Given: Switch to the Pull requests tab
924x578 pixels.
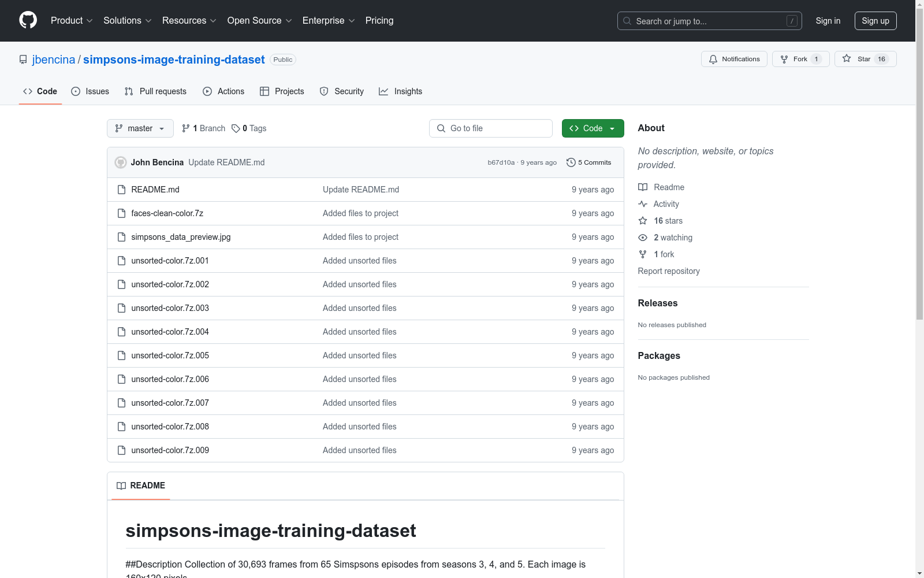Looking at the screenshot, I should pyautogui.click(x=155, y=91).
